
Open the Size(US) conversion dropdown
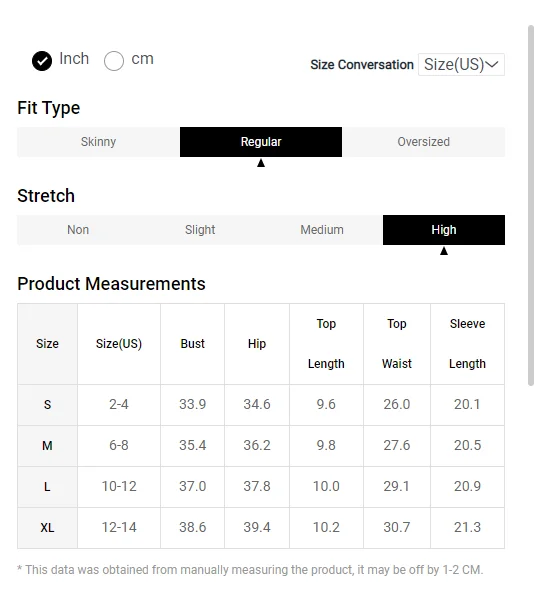(461, 64)
